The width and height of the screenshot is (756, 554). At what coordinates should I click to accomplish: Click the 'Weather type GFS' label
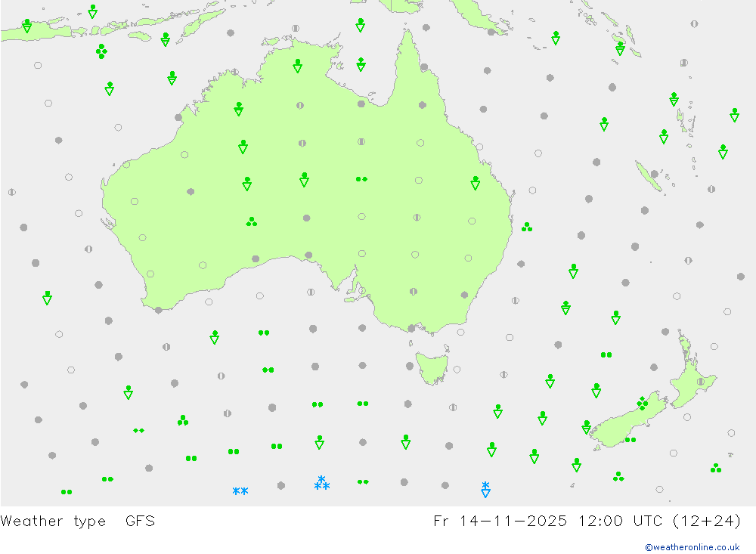click(x=78, y=522)
